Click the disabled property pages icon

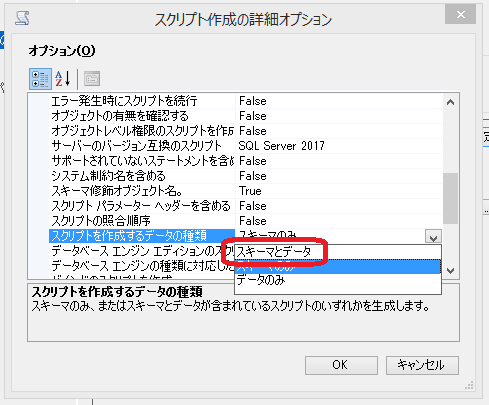tap(92, 79)
